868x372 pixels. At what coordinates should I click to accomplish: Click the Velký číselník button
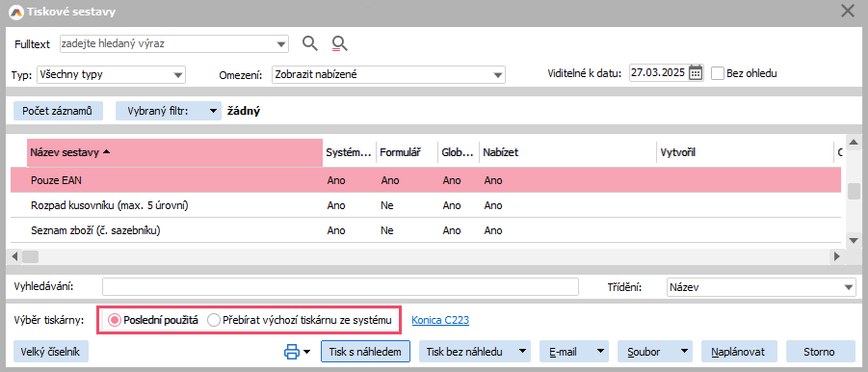click(x=51, y=351)
